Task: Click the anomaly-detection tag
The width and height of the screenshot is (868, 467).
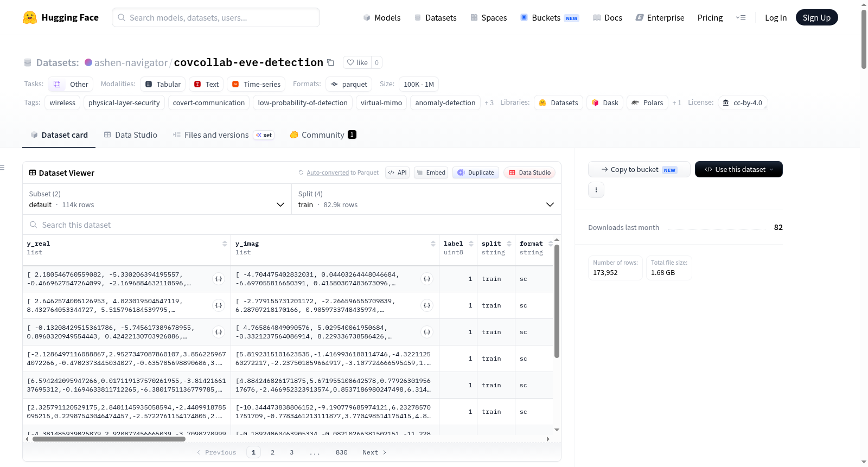Action: (x=445, y=103)
